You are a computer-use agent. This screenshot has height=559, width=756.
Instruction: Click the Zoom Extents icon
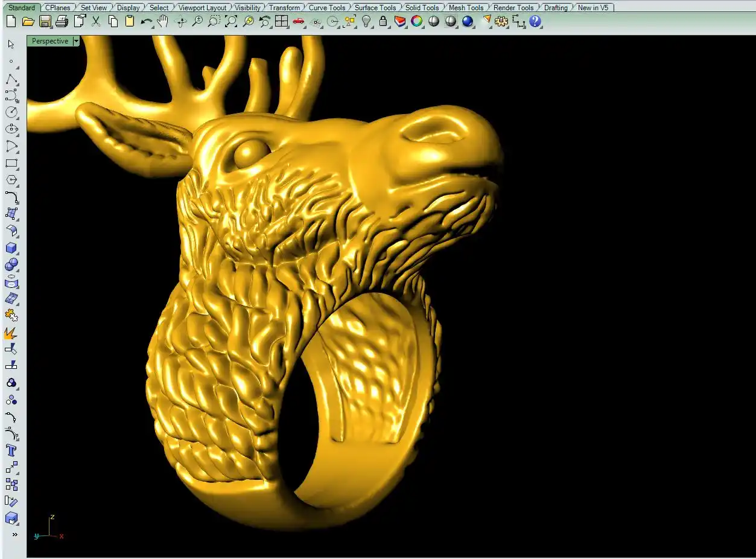231,22
